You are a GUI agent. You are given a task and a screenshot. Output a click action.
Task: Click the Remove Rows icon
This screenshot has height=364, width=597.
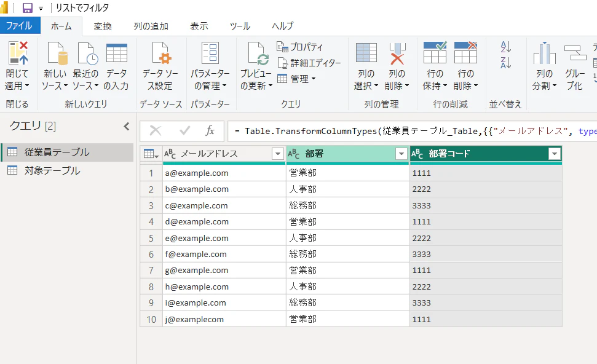465,52
